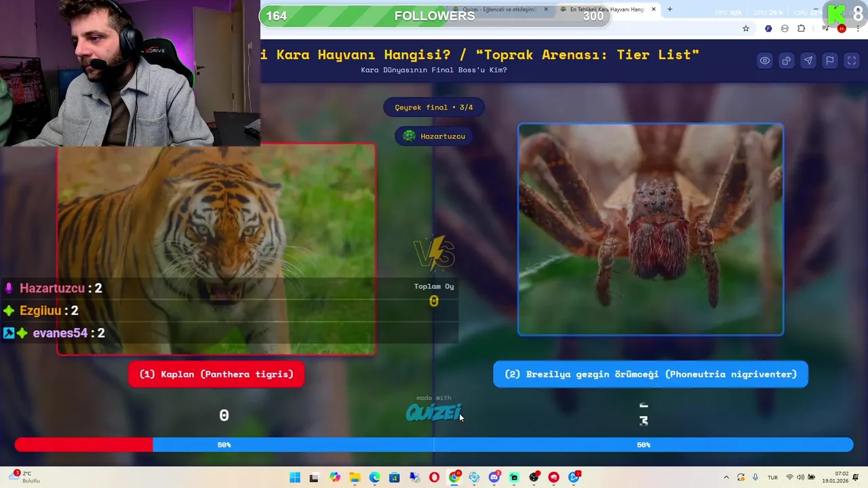Click the microphone icon in system tray
Viewport: 868px width, 488px height.
(755, 477)
